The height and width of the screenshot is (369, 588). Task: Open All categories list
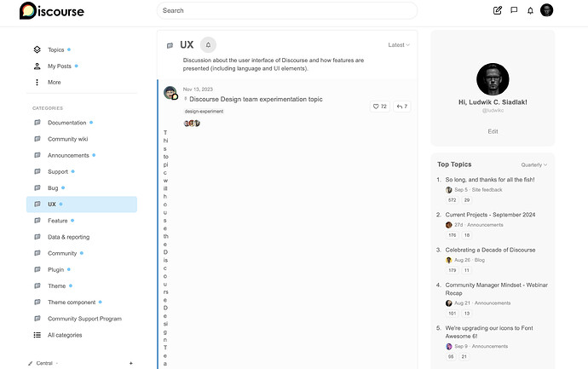pos(65,335)
